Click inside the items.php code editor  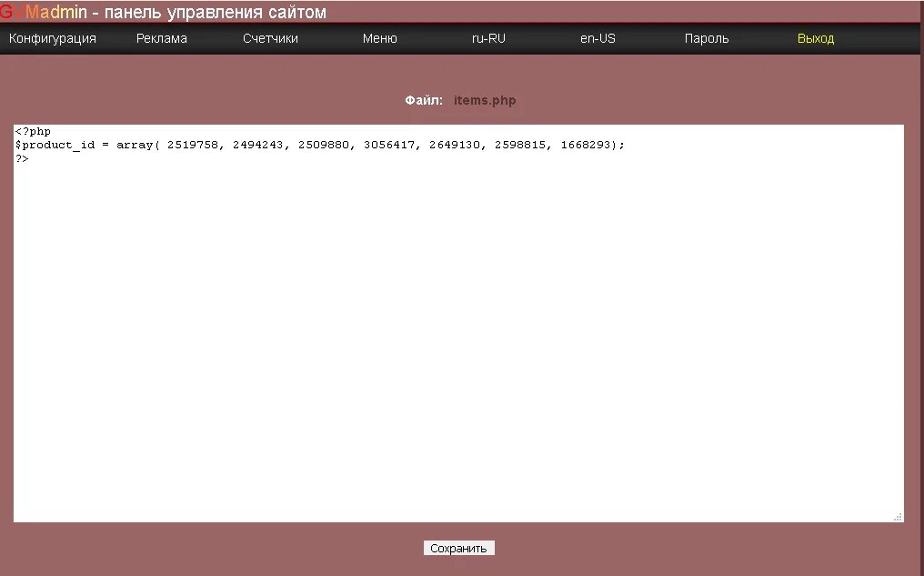(x=458, y=323)
